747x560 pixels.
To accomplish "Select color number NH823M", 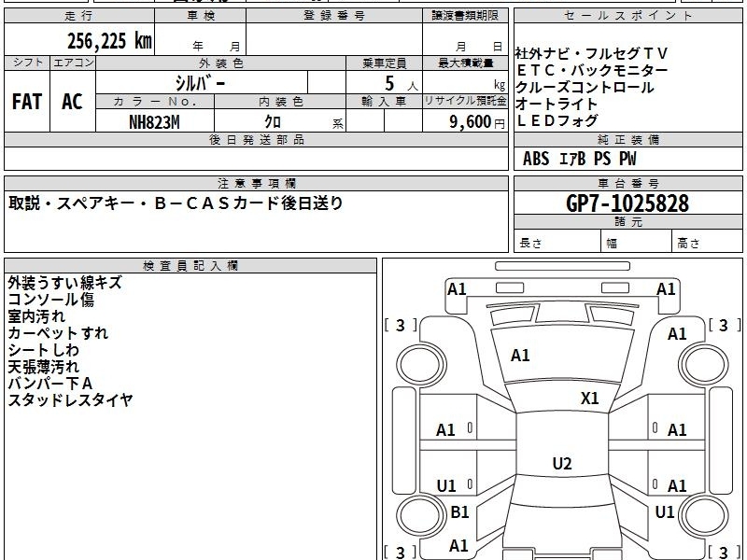I will pyautogui.click(x=154, y=122).
